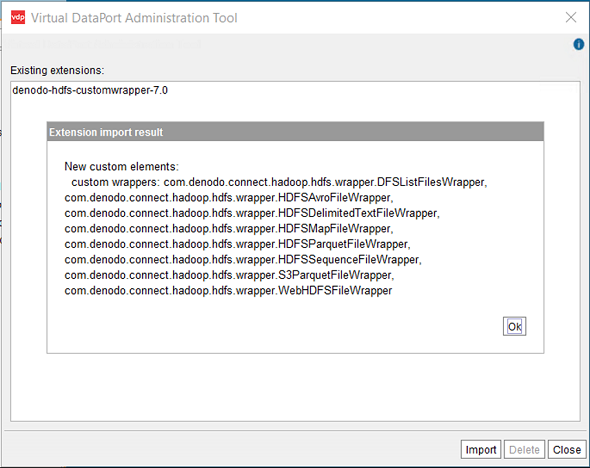
Task: Open the blue info icon
Action: click(x=578, y=44)
